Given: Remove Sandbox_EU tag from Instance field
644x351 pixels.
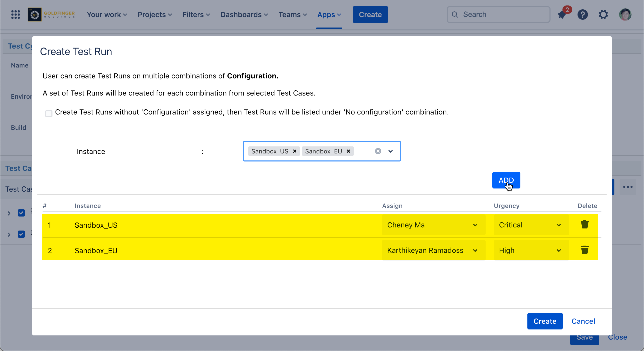Looking at the screenshot, I should tap(348, 151).
